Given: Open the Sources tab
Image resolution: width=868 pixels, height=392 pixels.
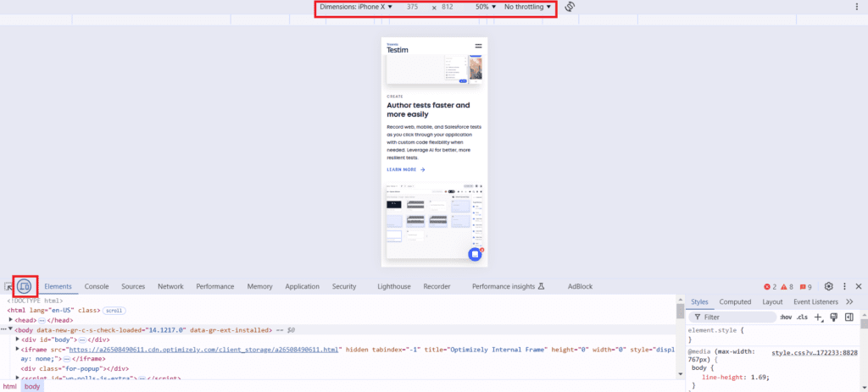Looking at the screenshot, I should point(133,286).
